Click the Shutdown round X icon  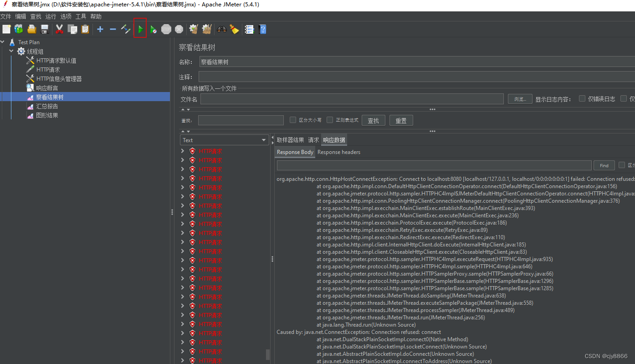[x=179, y=29]
